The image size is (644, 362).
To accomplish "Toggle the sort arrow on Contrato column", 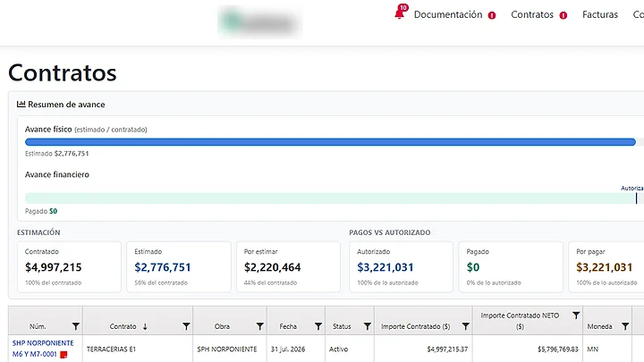I will click(x=145, y=326).
